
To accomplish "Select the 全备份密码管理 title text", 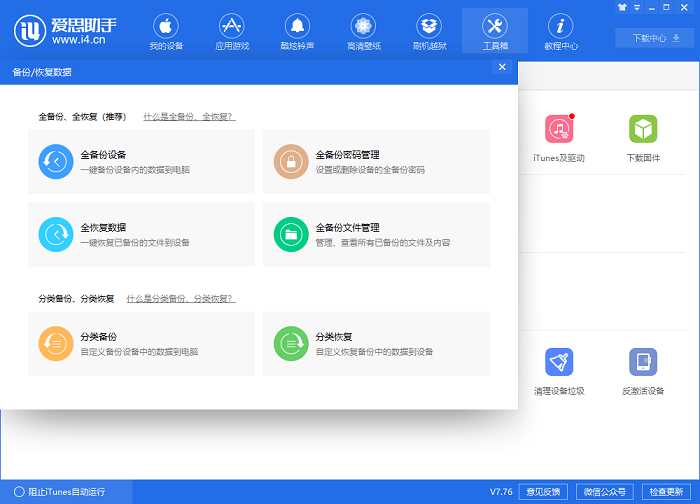I will tap(347, 155).
